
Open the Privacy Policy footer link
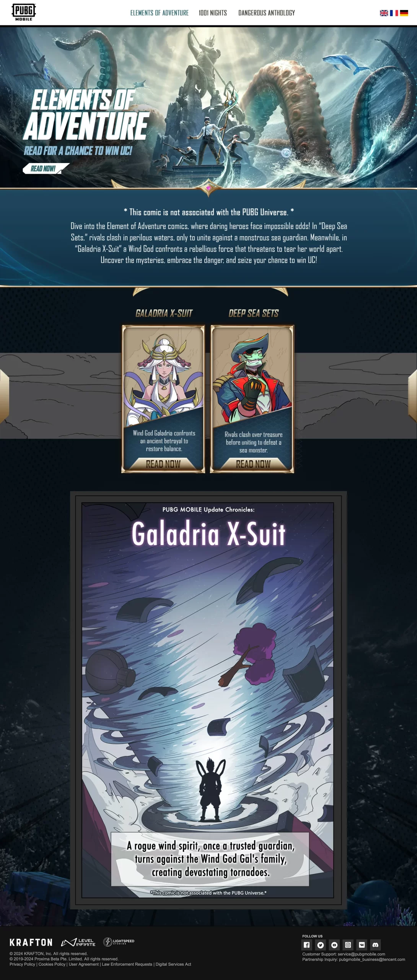pos(22,964)
